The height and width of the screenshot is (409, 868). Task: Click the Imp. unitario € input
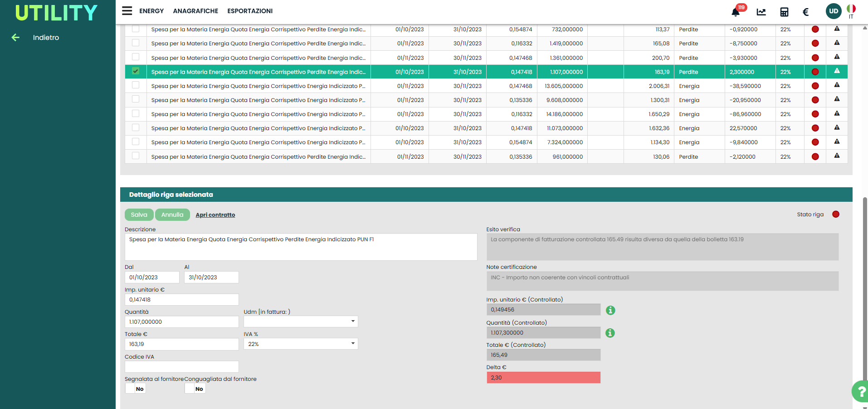181,299
